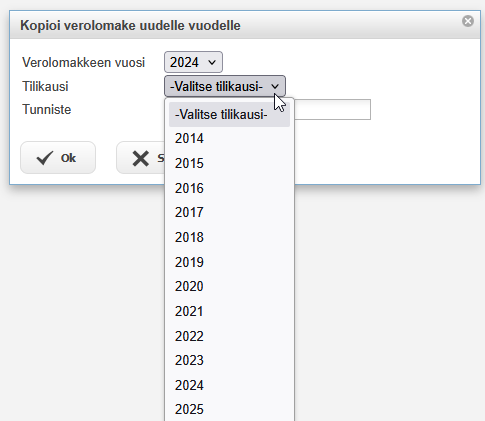485x421 pixels.
Task: Select 2022 from the open list
Action: (x=229, y=336)
